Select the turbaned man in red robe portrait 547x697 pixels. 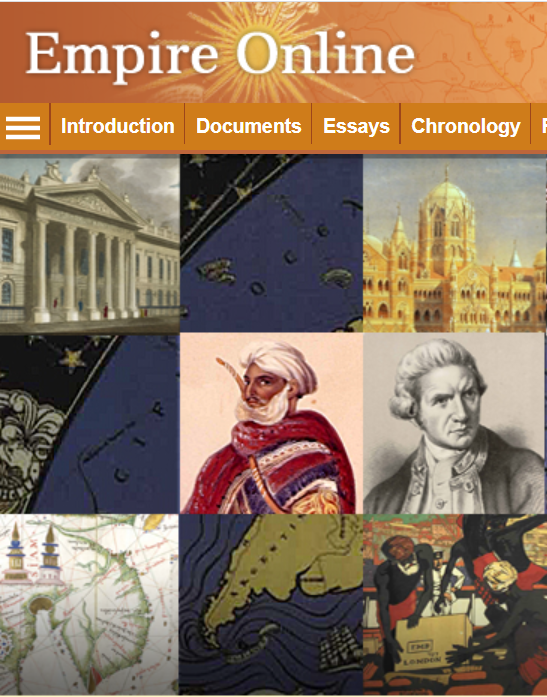(271, 424)
